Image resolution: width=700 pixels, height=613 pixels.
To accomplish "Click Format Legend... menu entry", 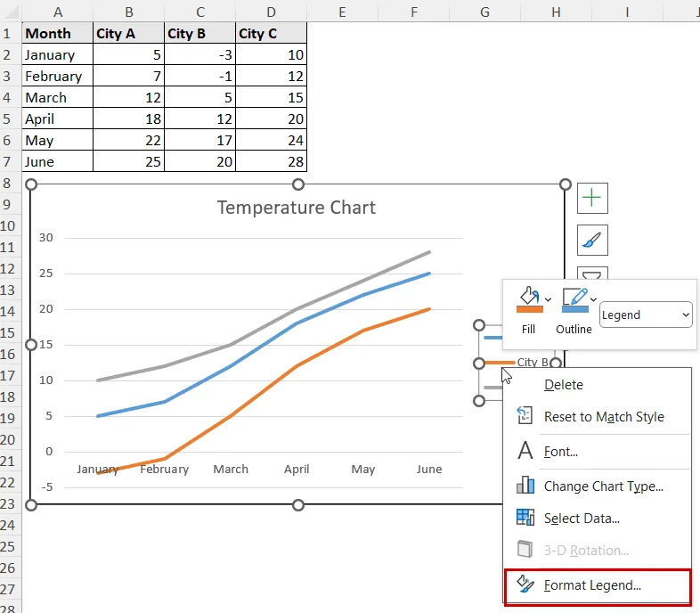I will [598, 585].
